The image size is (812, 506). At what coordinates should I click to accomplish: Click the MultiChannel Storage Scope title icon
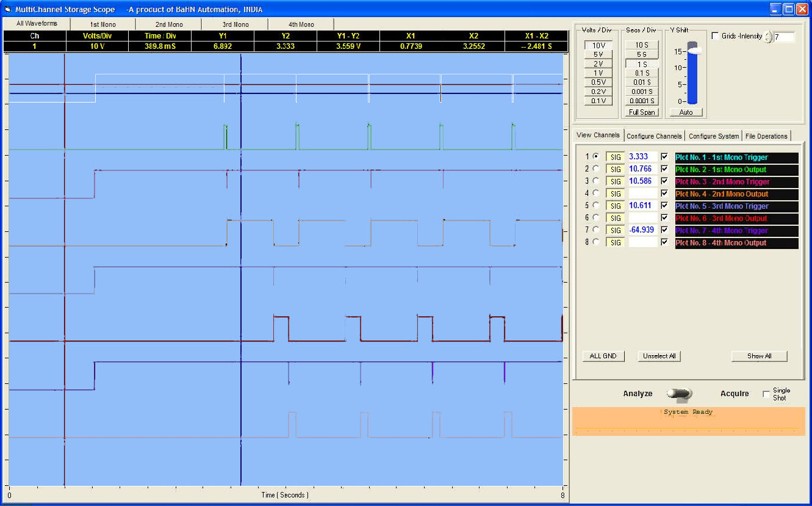coord(8,9)
